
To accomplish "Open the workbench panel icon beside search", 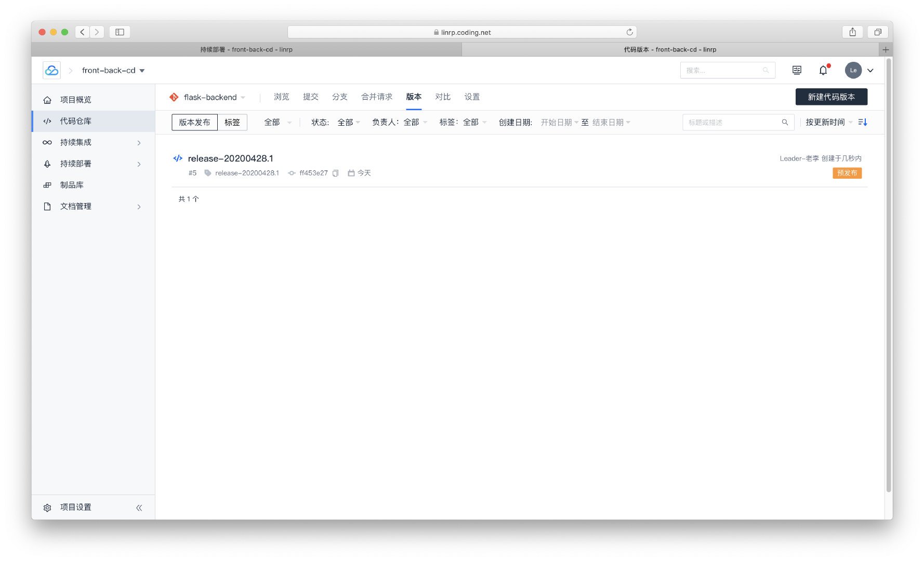I will (x=797, y=70).
